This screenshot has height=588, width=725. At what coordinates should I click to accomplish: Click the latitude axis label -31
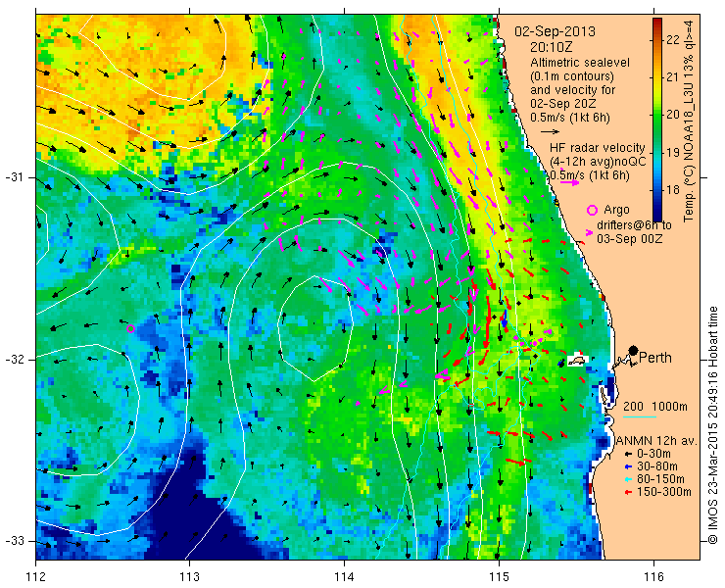14,177
